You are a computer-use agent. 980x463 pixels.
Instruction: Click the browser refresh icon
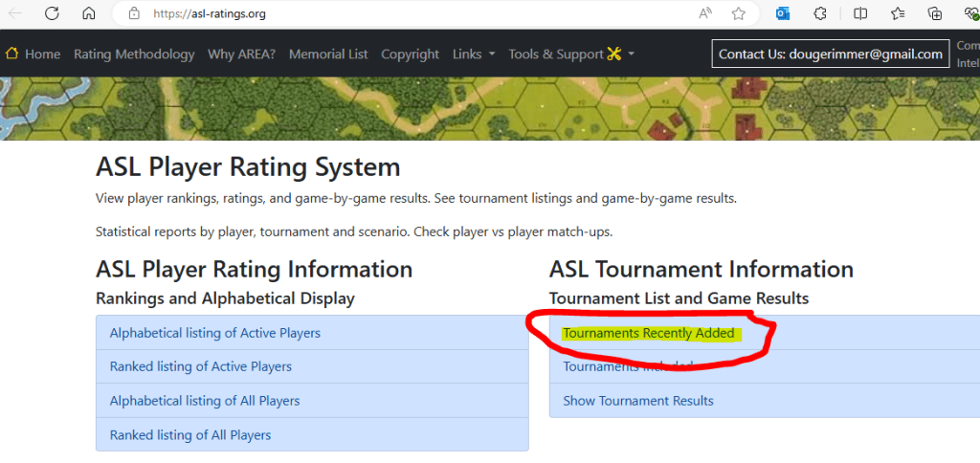(x=52, y=13)
